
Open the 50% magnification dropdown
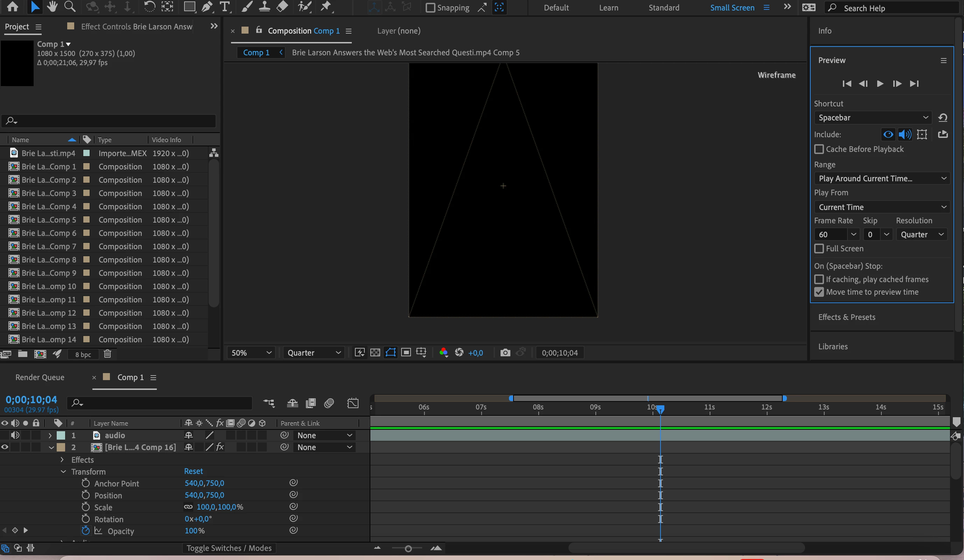pos(251,353)
